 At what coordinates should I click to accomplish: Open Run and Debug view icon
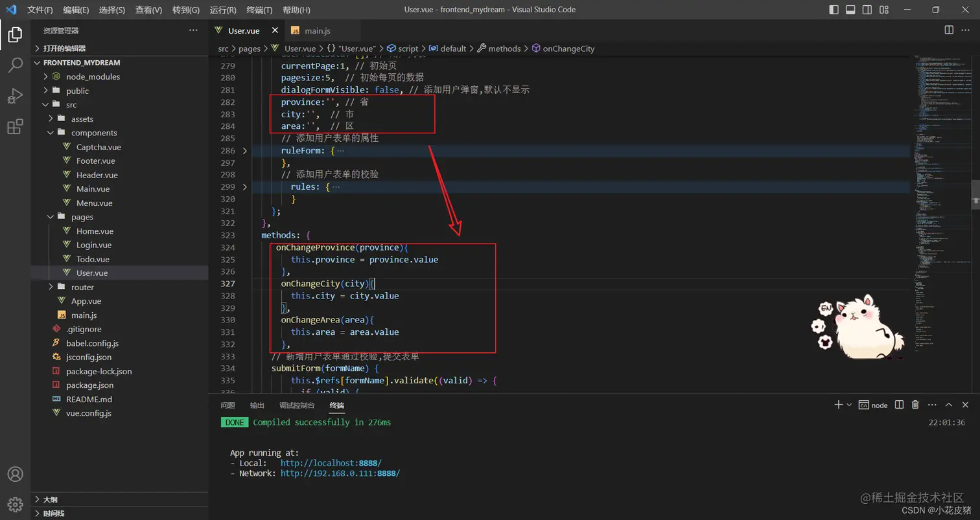point(15,96)
